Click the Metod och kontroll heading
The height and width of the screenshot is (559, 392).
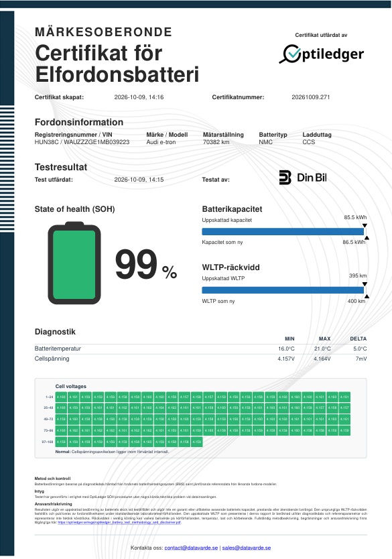[52, 479]
